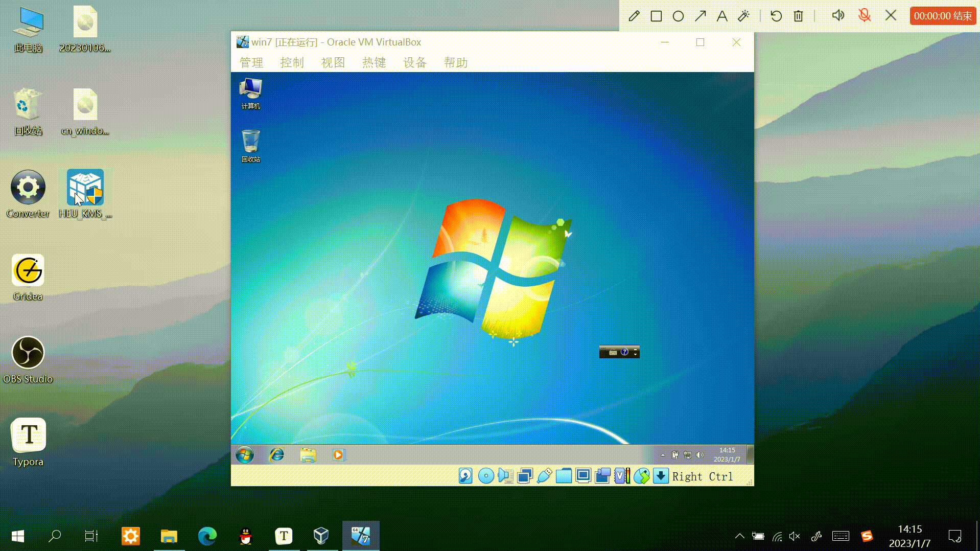Open Microsoft Edge in host taskbar
This screenshot has height=551, width=980.
207,536
